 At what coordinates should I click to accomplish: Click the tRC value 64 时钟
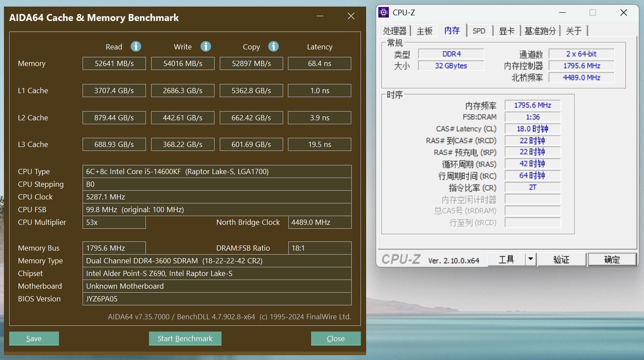pos(533,175)
